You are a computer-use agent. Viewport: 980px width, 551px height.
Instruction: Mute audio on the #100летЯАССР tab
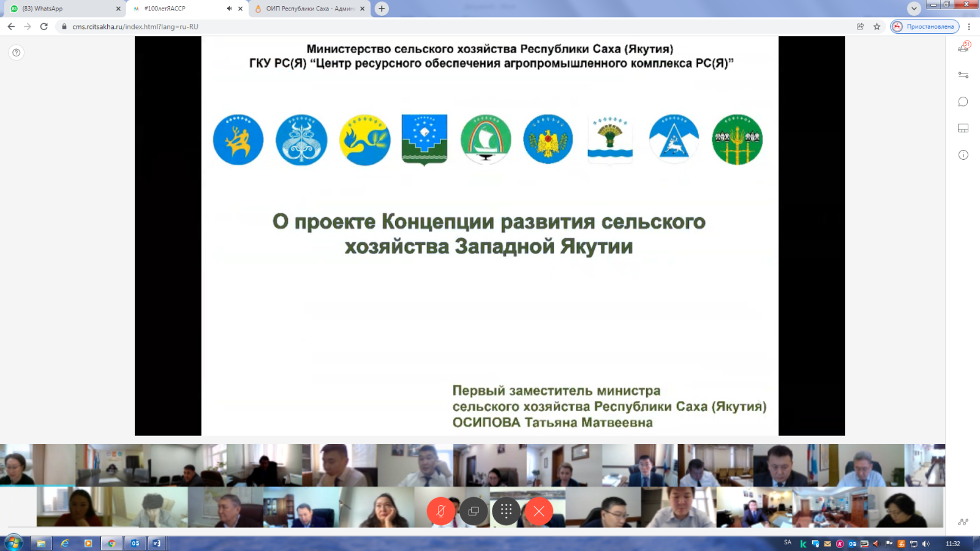tap(229, 9)
